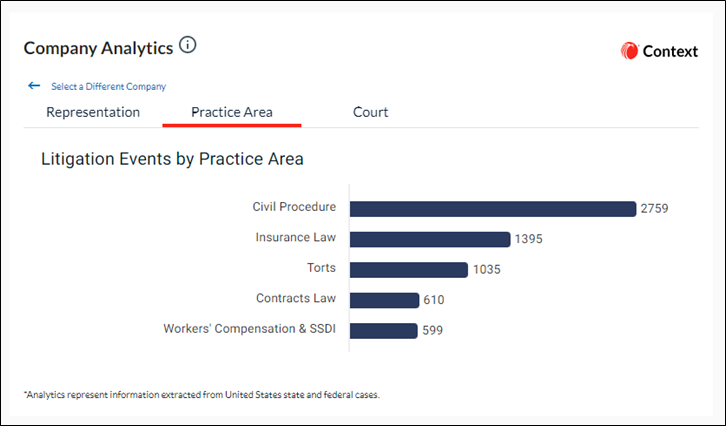Viewport: 726px width, 426px height.
Task: Click the 2759 value label
Action: point(654,209)
